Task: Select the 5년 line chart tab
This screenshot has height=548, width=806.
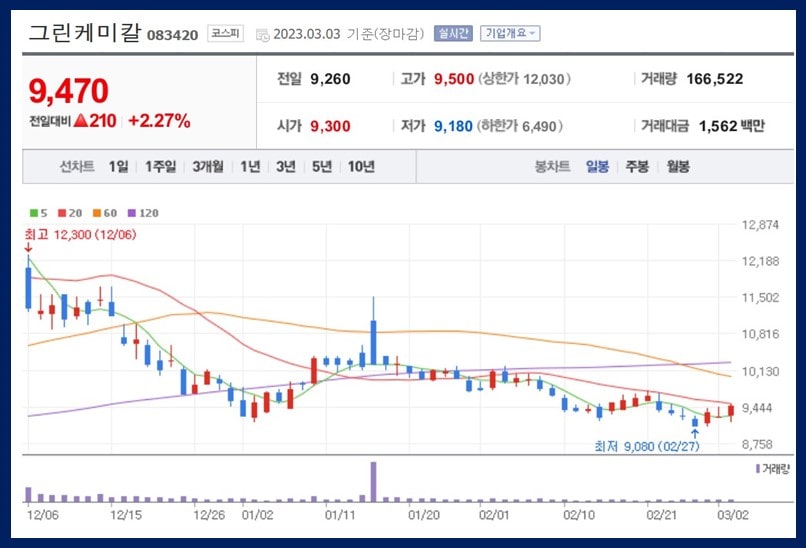Action: point(322,167)
